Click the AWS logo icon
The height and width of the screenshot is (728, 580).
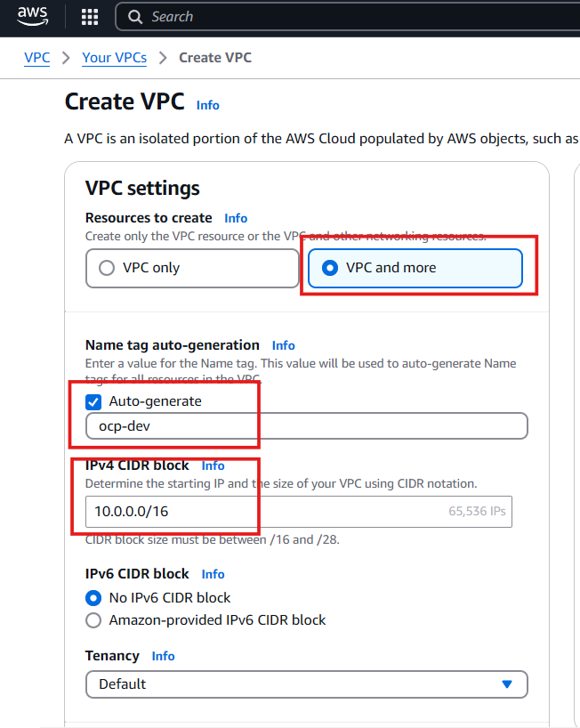pos(32,17)
